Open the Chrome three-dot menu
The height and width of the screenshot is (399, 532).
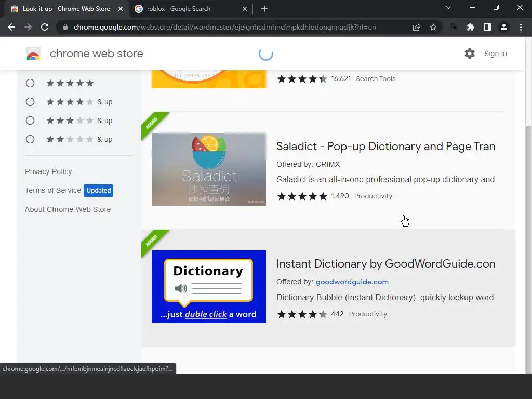(521, 27)
